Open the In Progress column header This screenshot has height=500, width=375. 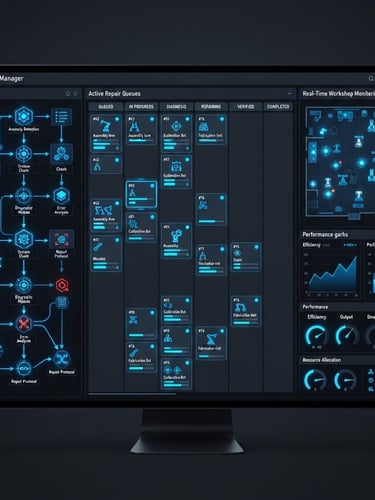[x=141, y=107]
